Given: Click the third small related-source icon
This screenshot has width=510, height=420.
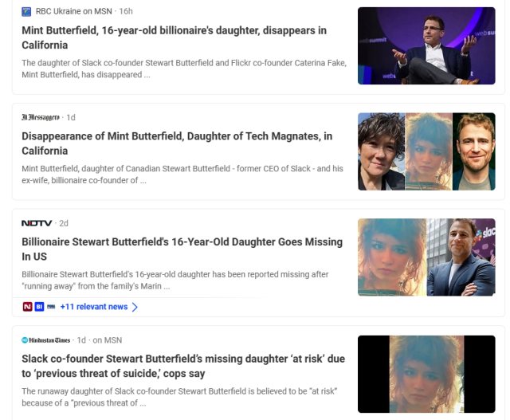Looking at the screenshot, I should pos(51,307).
